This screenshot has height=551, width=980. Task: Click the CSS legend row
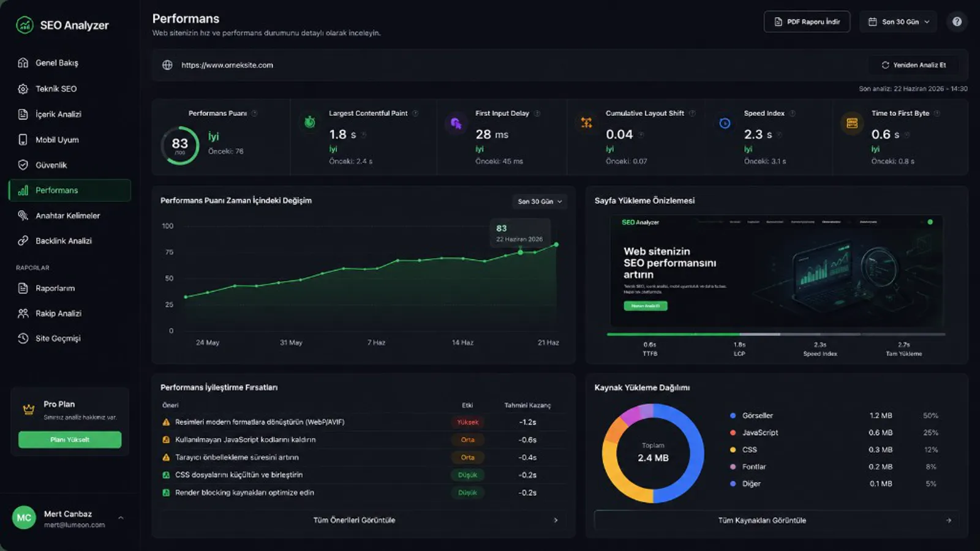(x=834, y=450)
